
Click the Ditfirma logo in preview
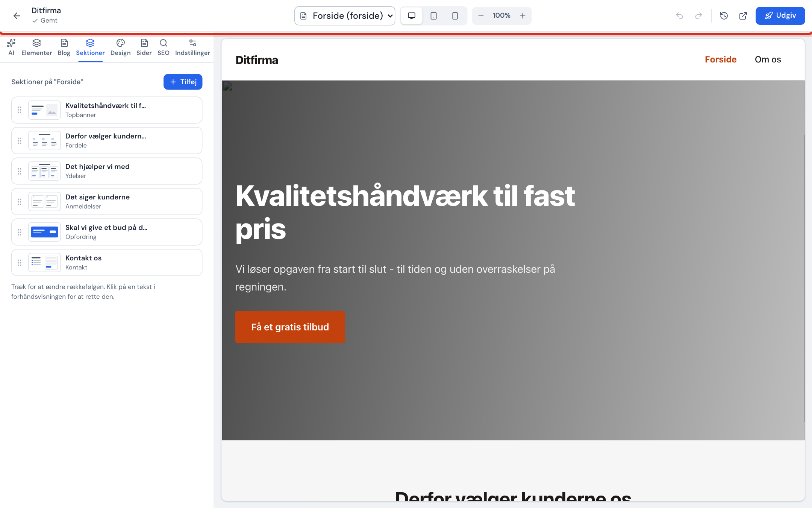(257, 60)
